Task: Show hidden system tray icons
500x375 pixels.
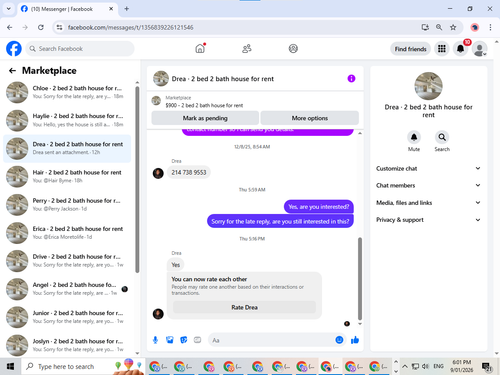Action: 405,366
